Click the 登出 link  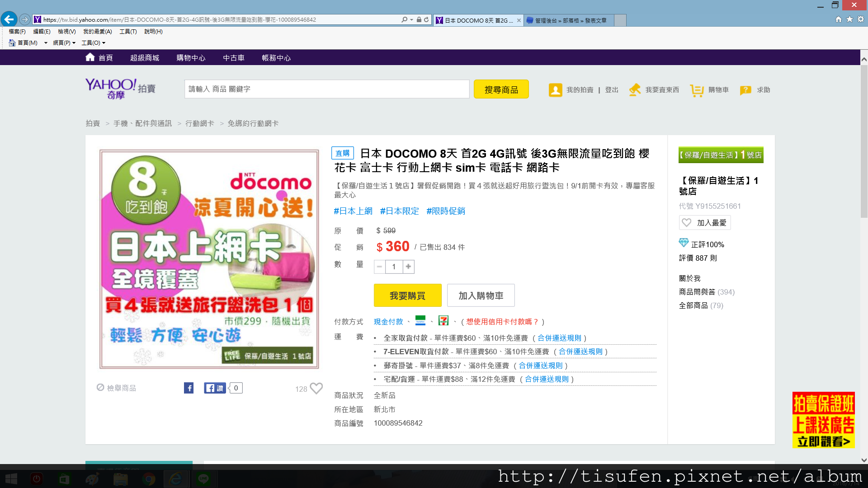[612, 90]
